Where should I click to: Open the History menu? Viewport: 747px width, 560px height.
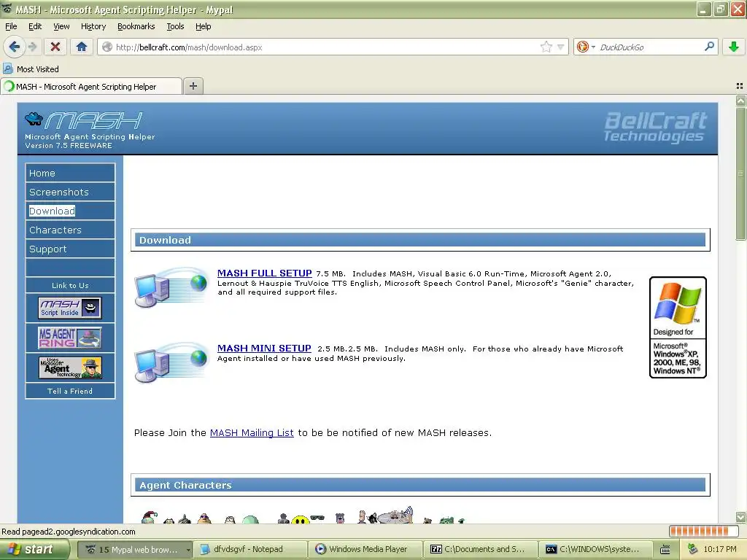(x=93, y=26)
